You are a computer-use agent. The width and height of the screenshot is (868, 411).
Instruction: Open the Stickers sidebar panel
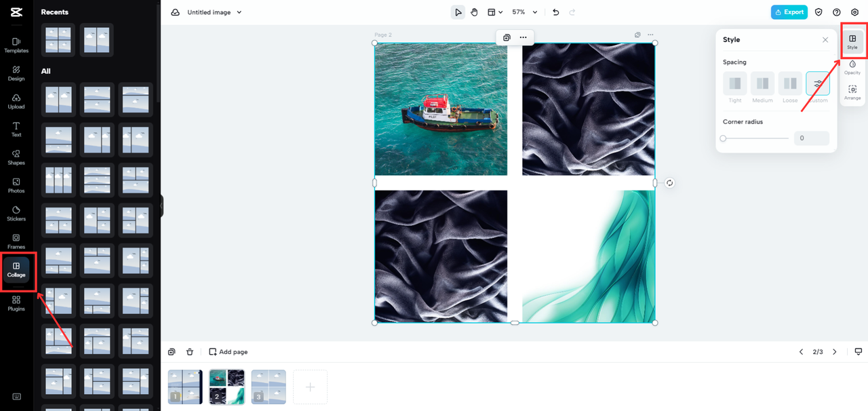[x=16, y=214]
